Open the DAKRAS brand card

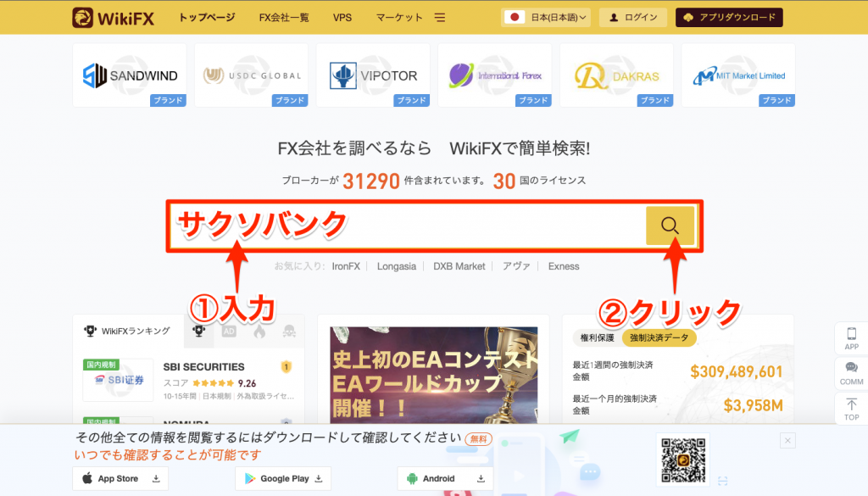(x=617, y=75)
